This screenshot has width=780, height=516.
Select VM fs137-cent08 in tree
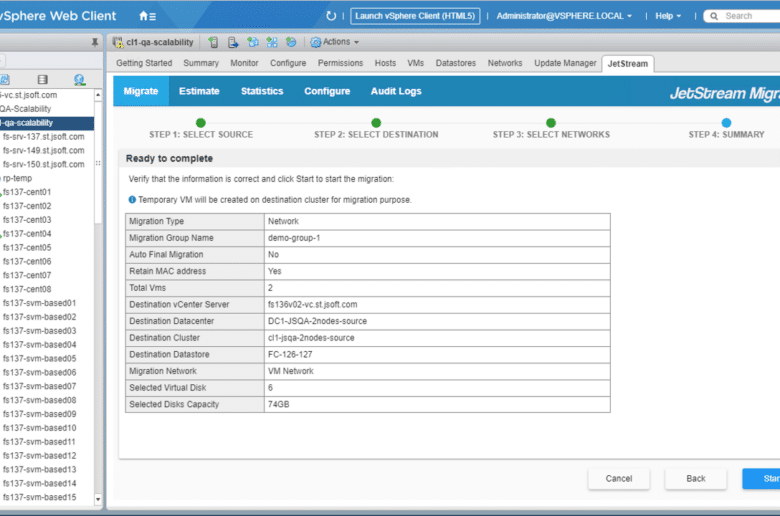click(x=27, y=289)
